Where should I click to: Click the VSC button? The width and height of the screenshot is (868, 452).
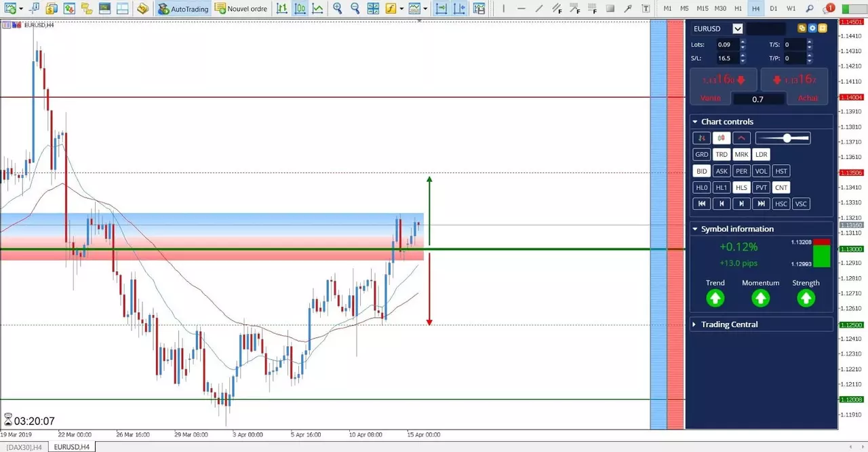[x=802, y=204]
